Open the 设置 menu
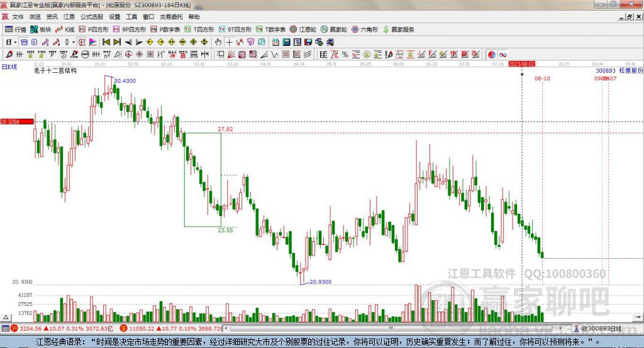The height and width of the screenshot is (348, 644). tap(114, 17)
